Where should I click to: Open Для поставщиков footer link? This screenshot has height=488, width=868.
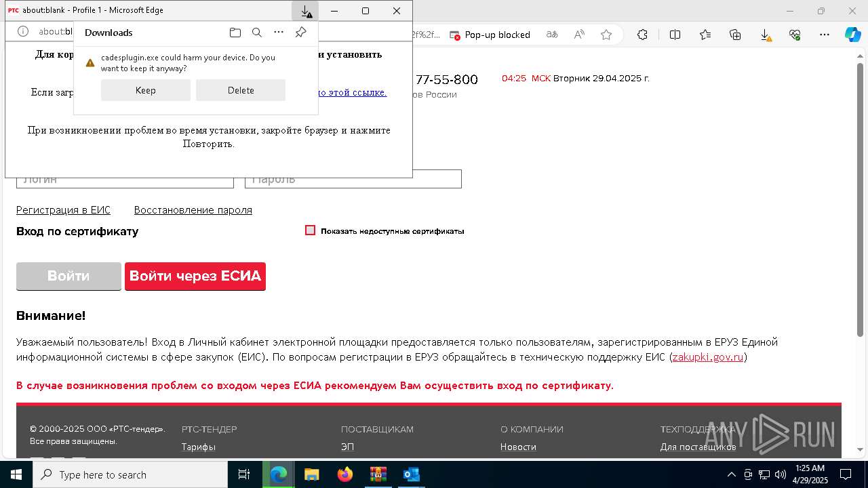[698, 447]
